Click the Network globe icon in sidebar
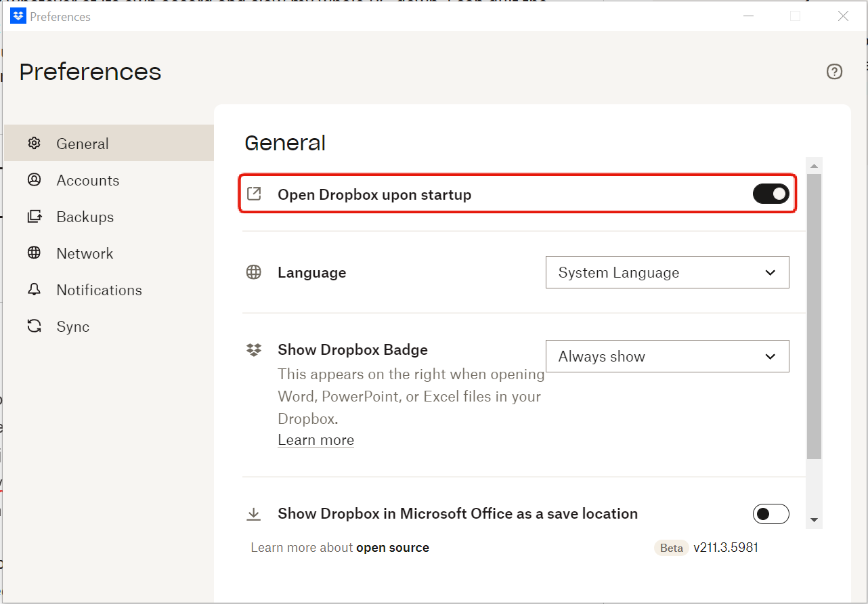 [34, 253]
